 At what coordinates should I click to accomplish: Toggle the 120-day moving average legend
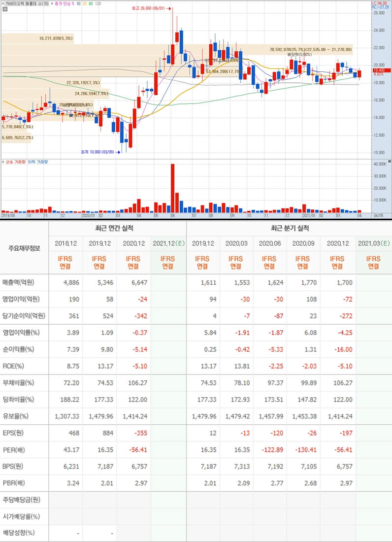point(98,3)
